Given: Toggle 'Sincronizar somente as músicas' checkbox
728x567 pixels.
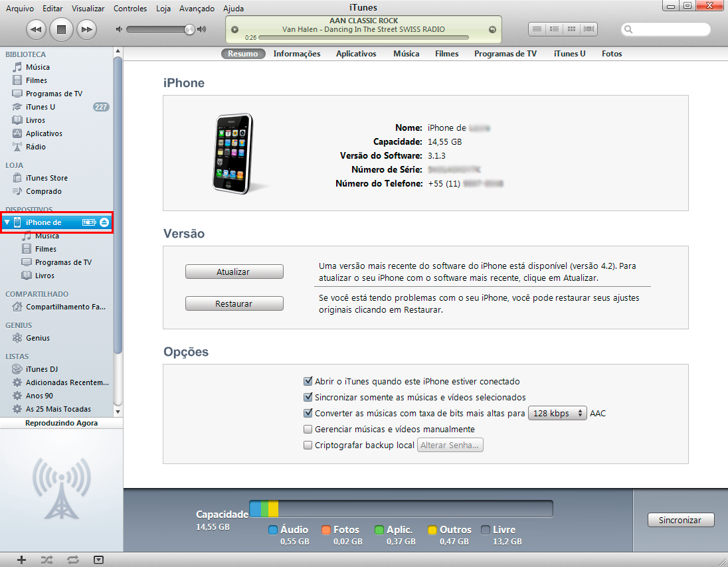Looking at the screenshot, I should point(308,397).
